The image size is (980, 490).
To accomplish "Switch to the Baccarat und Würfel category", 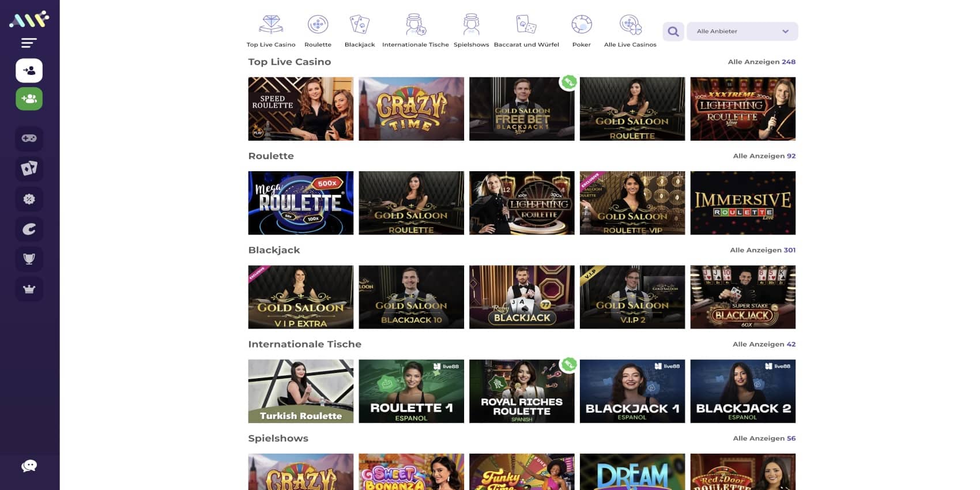I will click(526, 32).
